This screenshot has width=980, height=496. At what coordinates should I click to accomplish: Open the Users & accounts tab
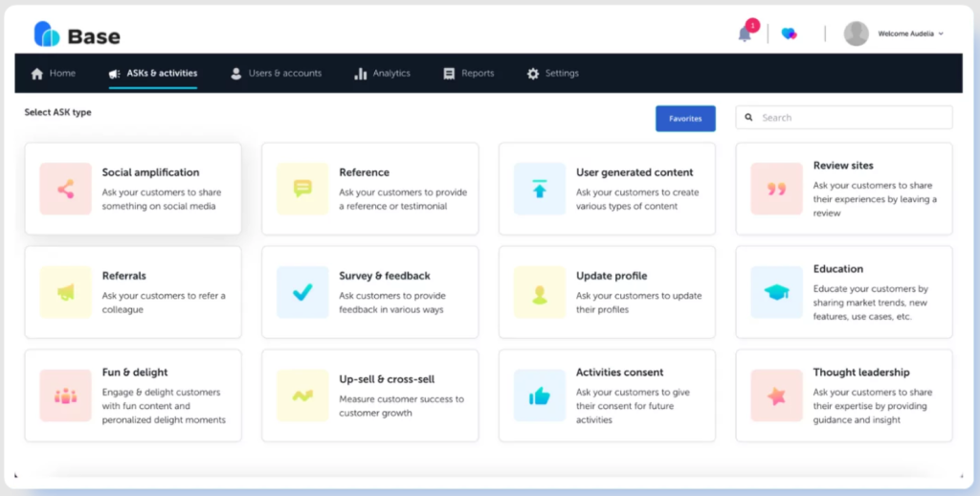(276, 73)
